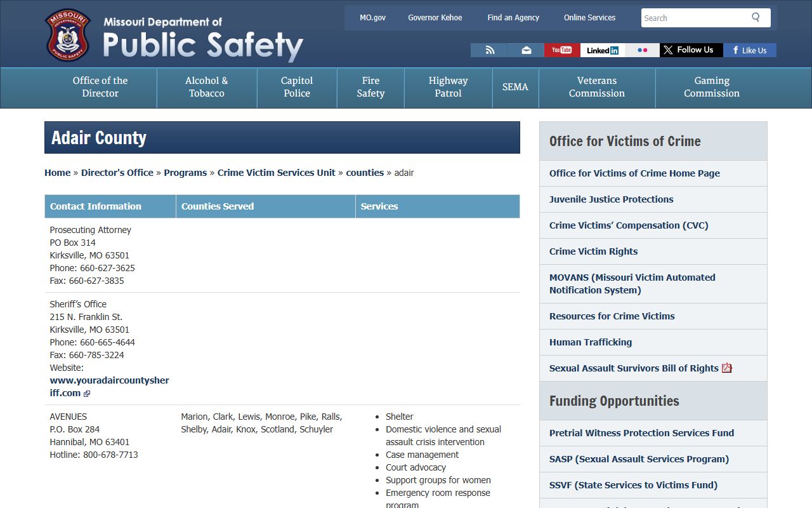Open the YouTube icon link
This screenshot has width=812, height=508.
point(562,50)
